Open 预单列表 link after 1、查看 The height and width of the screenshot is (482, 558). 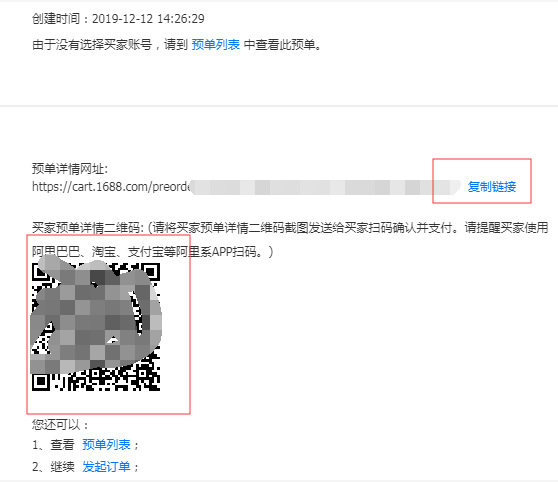(x=106, y=445)
